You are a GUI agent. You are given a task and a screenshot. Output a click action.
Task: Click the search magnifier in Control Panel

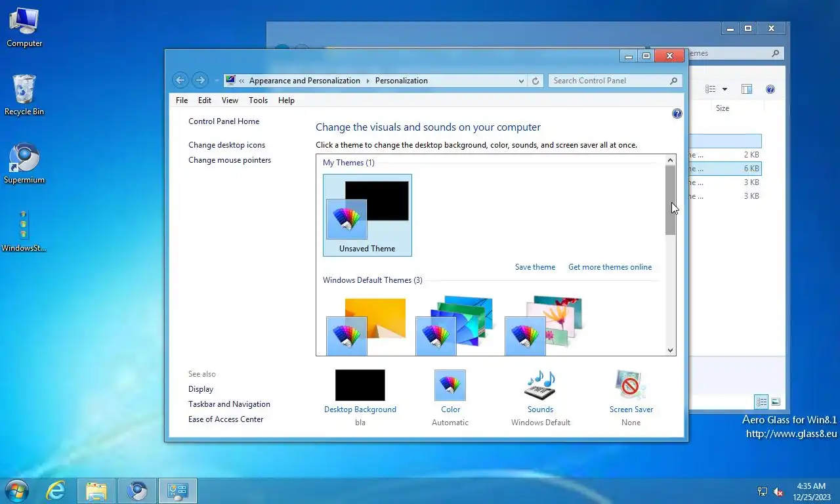(673, 81)
